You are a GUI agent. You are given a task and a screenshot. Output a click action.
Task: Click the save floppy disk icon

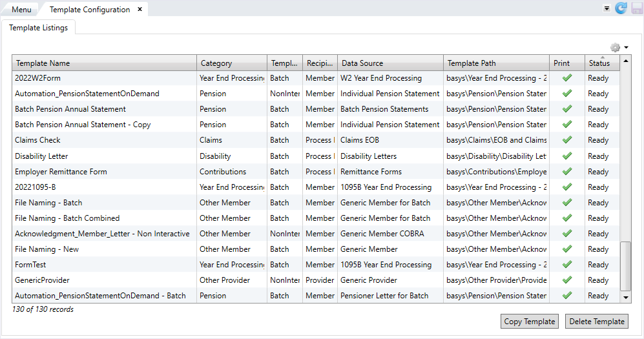coord(636,8)
